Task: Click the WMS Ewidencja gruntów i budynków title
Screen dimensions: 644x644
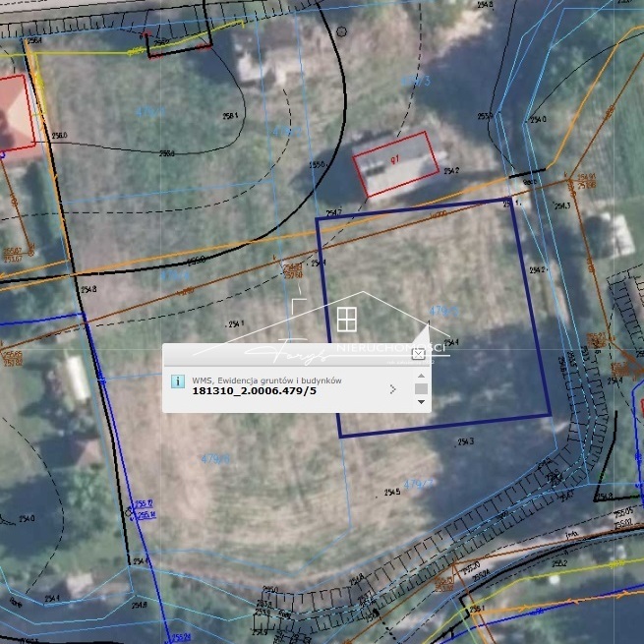Action: (266, 380)
